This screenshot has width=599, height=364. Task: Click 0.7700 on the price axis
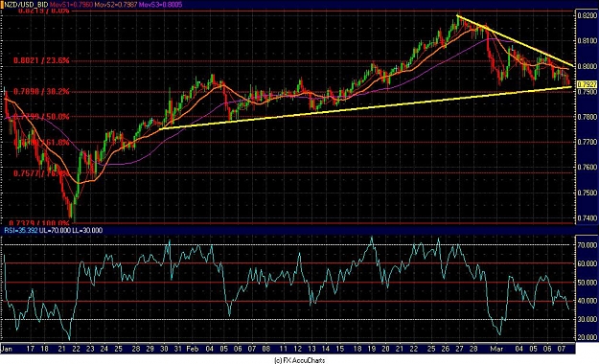[x=587, y=142]
